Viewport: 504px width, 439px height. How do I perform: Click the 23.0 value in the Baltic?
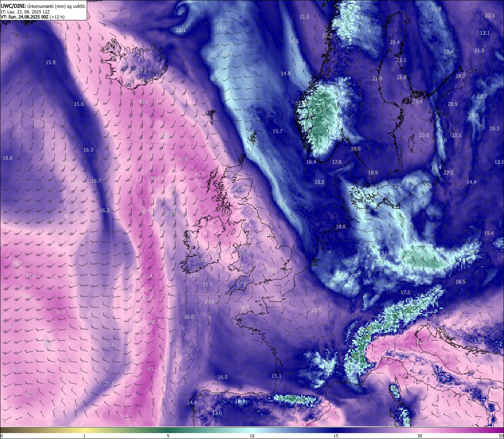click(424, 135)
